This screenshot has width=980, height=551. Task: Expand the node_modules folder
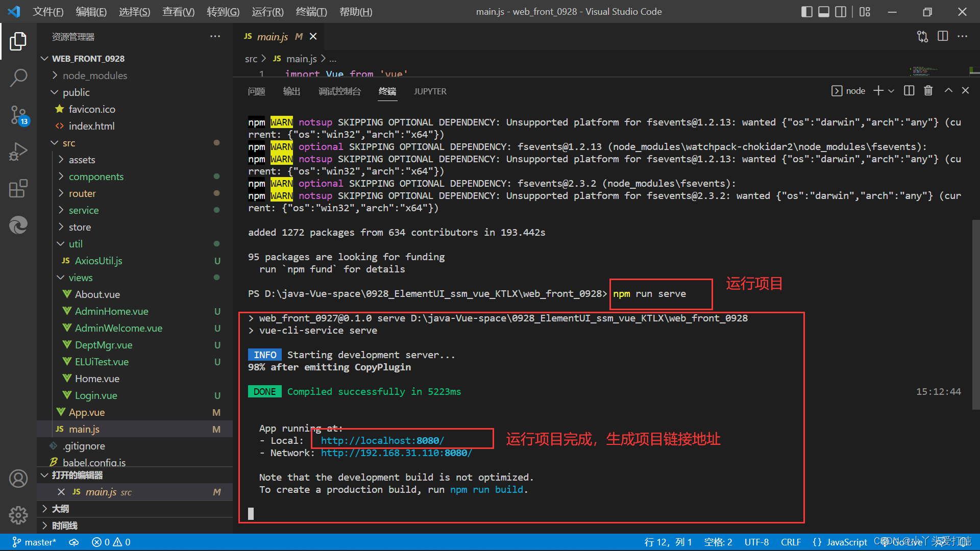[135, 76]
